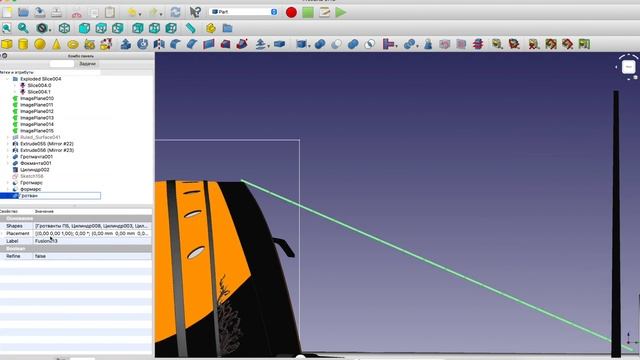The image size is (640, 360).
Task: Click the Cut scissors icon
Action: (x=77, y=13)
